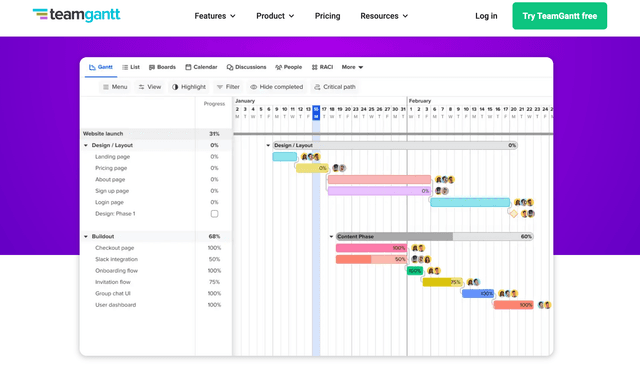Screen dimensions: 640x383
Task: Expand the Features menu
Action: pyautogui.click(x=215, y=16)
